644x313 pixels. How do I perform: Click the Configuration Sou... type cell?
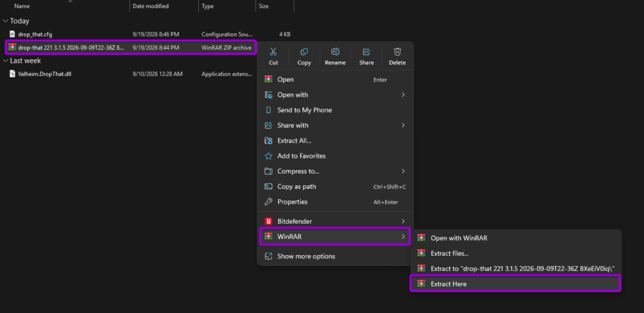[x=227, y=35]
